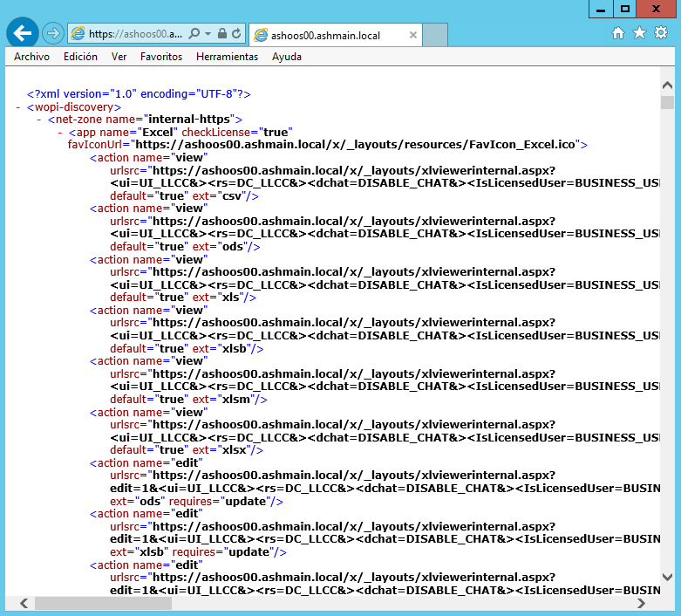The image size is (681, 616).
Task: Click the horizontal scrollbar right arrow
Action: (641, 604)
